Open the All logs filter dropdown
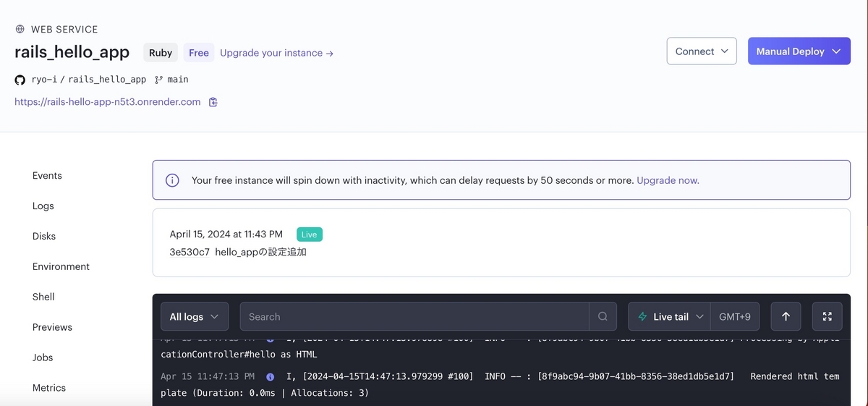This screenshot has width=868, height=406. 195,316
